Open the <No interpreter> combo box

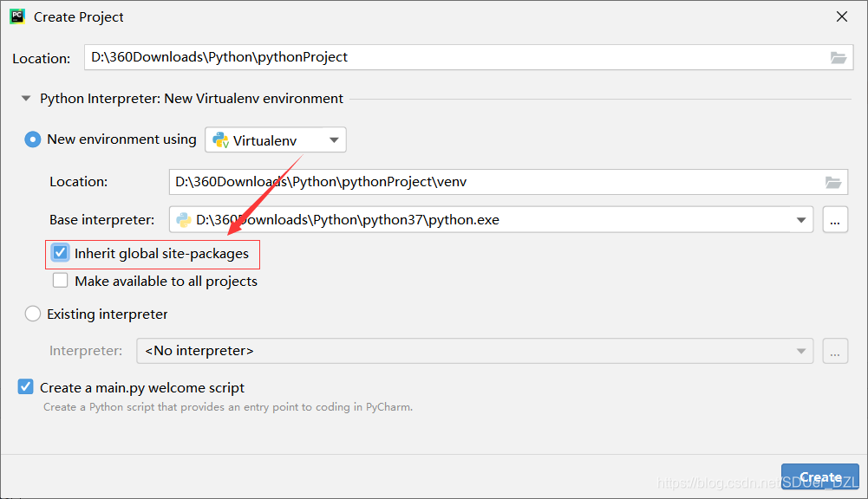pyautogui.click(x=475, y=351)
